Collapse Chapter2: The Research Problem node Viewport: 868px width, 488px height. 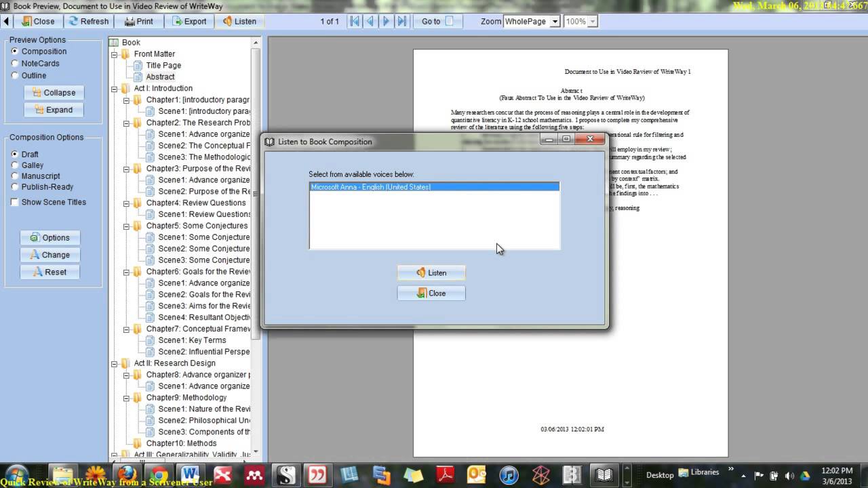coord(127,123)
